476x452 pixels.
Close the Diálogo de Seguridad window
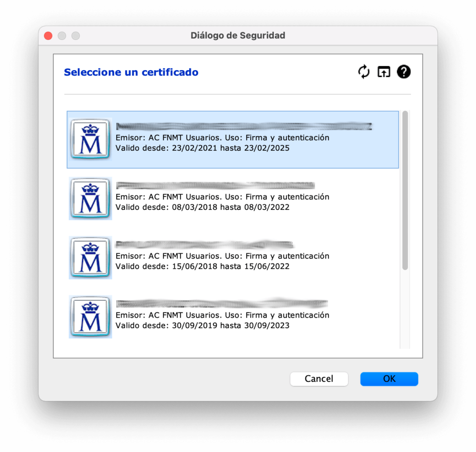(48, 36)
